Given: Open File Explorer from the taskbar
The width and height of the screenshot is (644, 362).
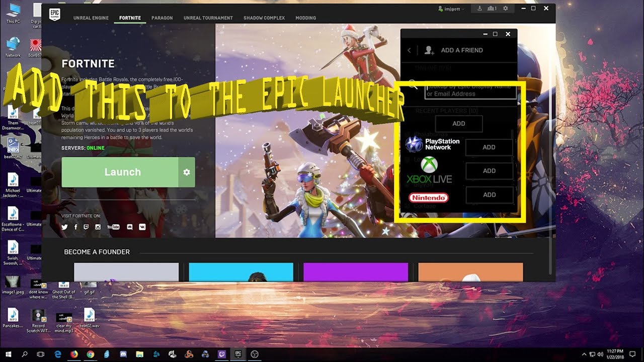Looking at the screenshot, I should pos(139,354).
